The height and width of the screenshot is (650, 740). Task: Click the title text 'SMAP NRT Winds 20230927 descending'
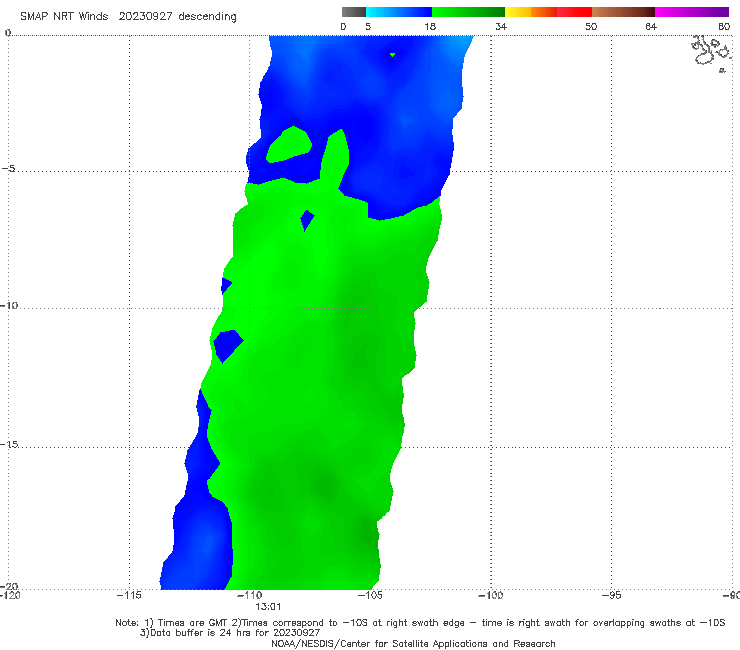pos(128,16)
